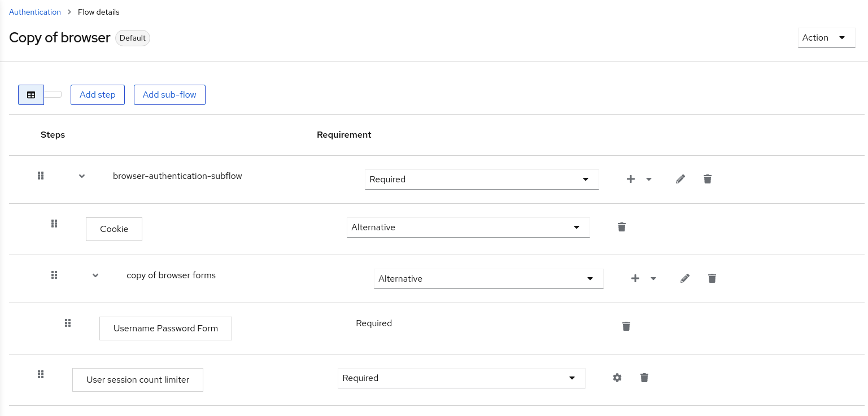This screenshot has width=868, height=416.
Task: Delete the Username Password Form step
Action: (x=626, y=326)
